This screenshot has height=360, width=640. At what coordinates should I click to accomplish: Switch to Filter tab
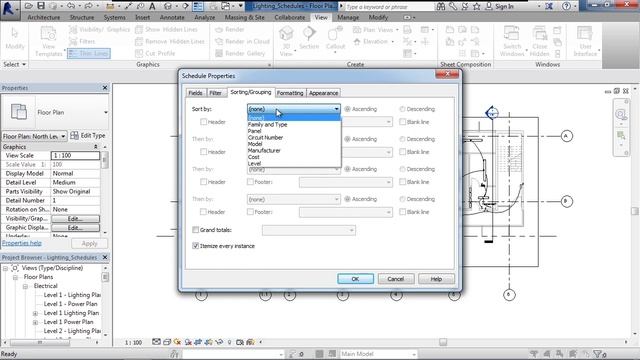[x=216, y=93]
